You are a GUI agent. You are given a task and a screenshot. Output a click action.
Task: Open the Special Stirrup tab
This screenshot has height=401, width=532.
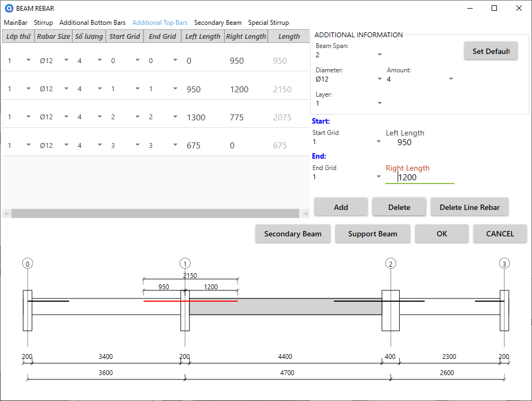[268, 23]
